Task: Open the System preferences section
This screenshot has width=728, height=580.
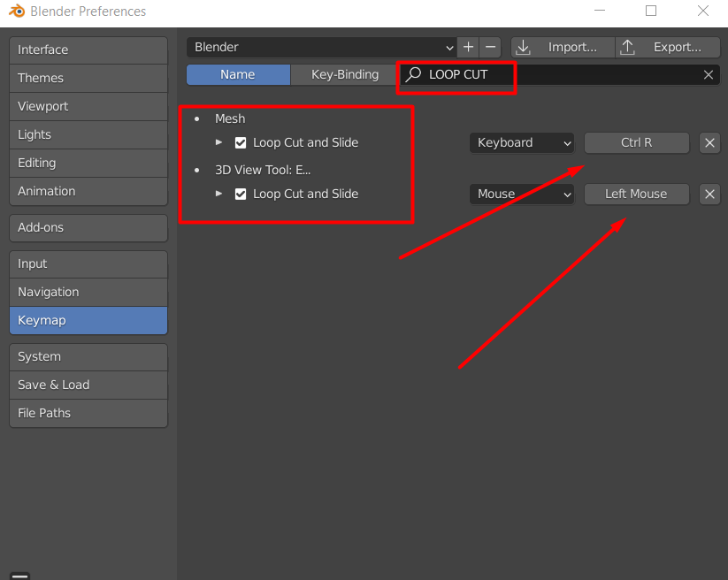Action: [88, 357]
